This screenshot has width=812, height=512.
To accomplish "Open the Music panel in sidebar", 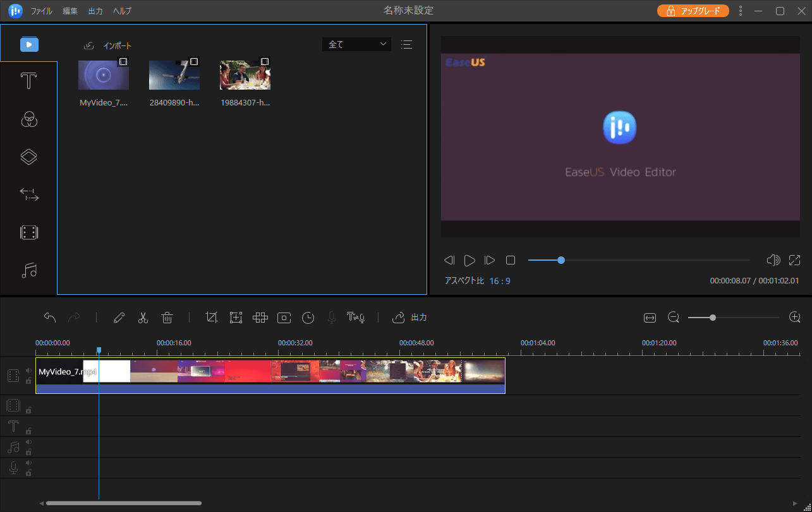I will (29, 271).
